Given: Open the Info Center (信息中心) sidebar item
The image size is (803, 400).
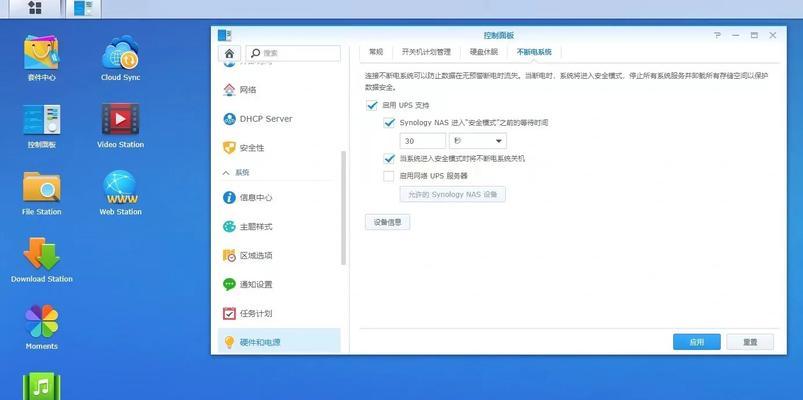Looking at the screenshot, I should pos(279,198).
